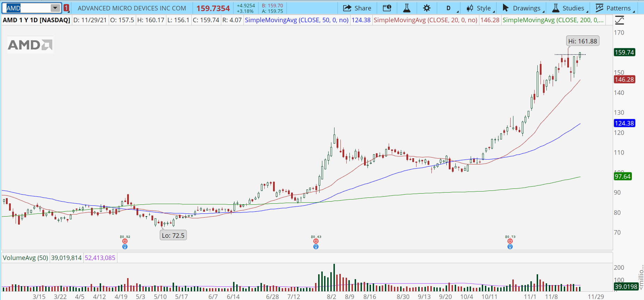Click the late-July blue lightbulb event icon
644x300 pixels.
pyautogui.click(x=316, y=247)
